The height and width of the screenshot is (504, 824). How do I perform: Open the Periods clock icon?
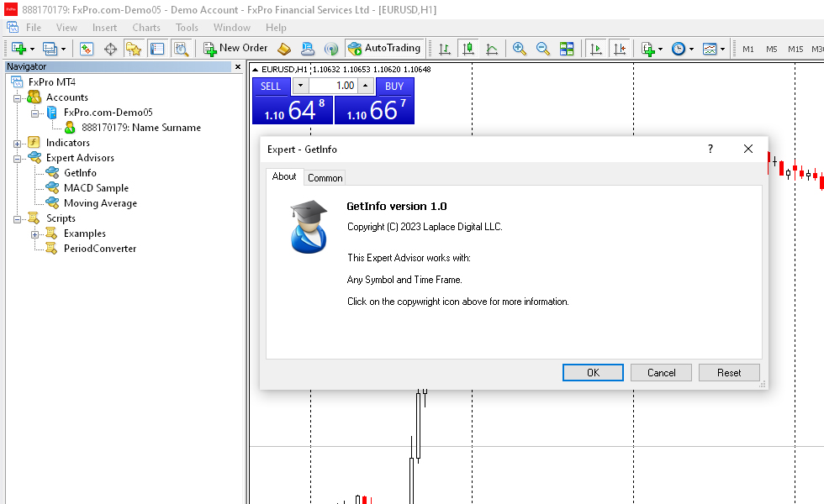click(x=679, y=49)
